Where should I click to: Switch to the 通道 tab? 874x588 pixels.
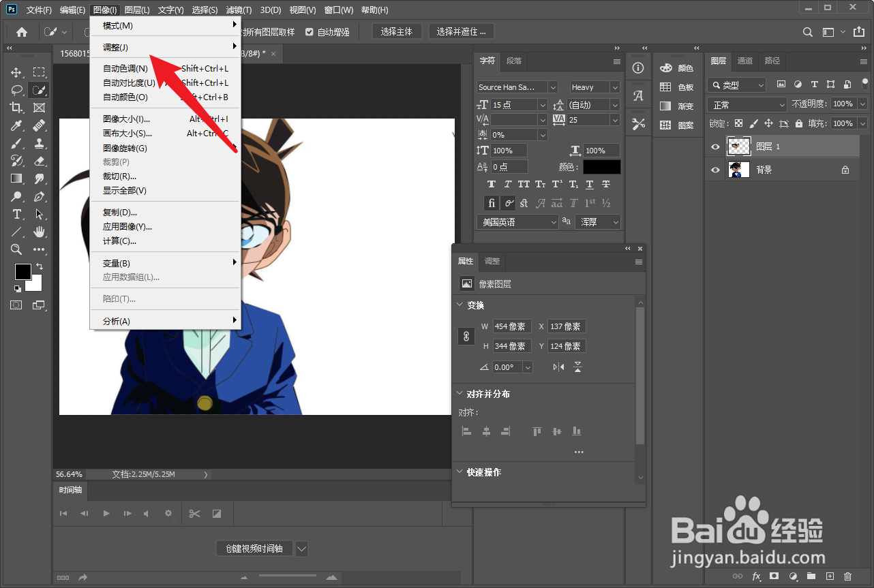(745, 61)
